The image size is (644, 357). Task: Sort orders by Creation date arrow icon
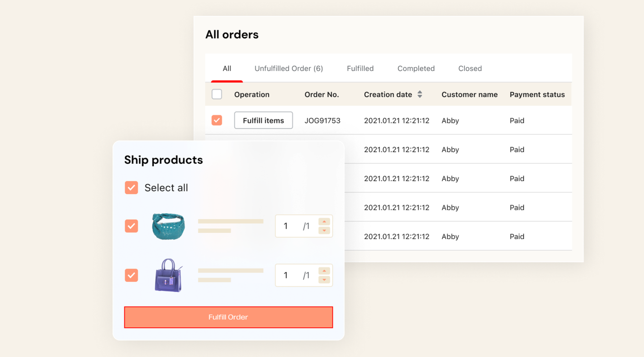420,95
